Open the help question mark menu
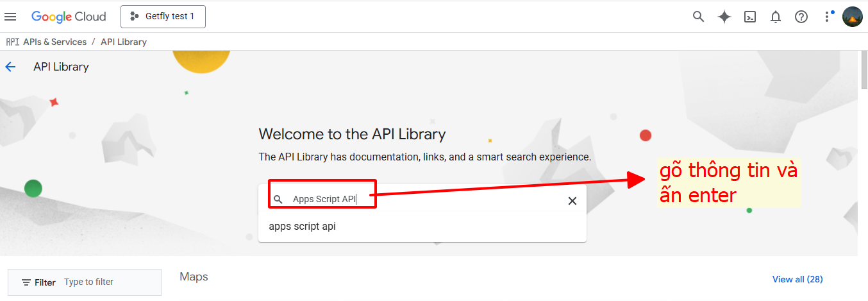The width and height of the screenshot is (868, 301). pyautogui.click(x=801, y=17)
